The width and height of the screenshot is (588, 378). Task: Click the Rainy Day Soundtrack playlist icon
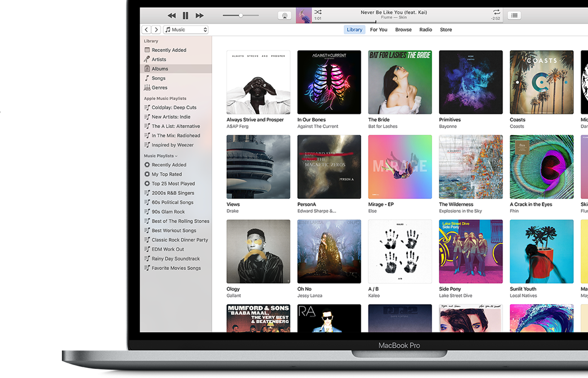[147, 259]
